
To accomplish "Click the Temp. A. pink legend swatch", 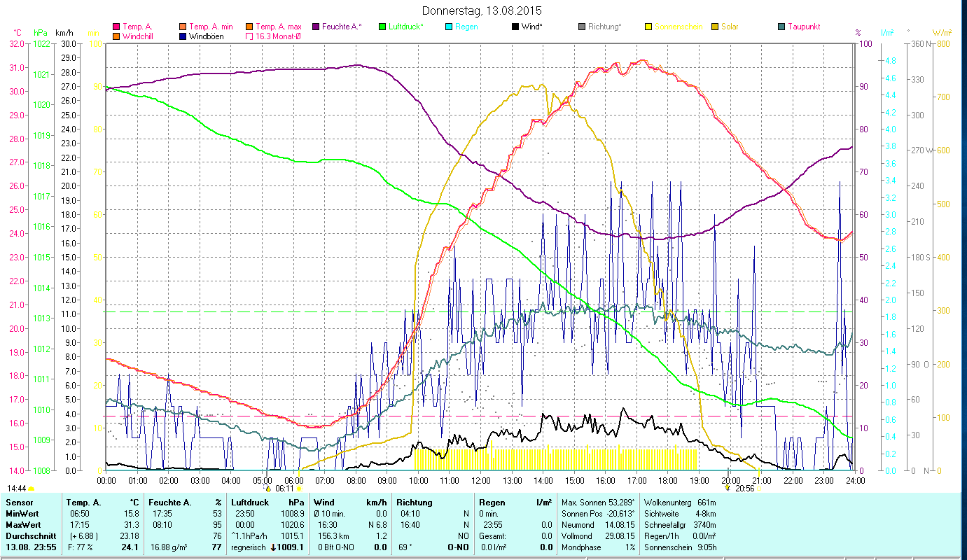I will 116,27.
